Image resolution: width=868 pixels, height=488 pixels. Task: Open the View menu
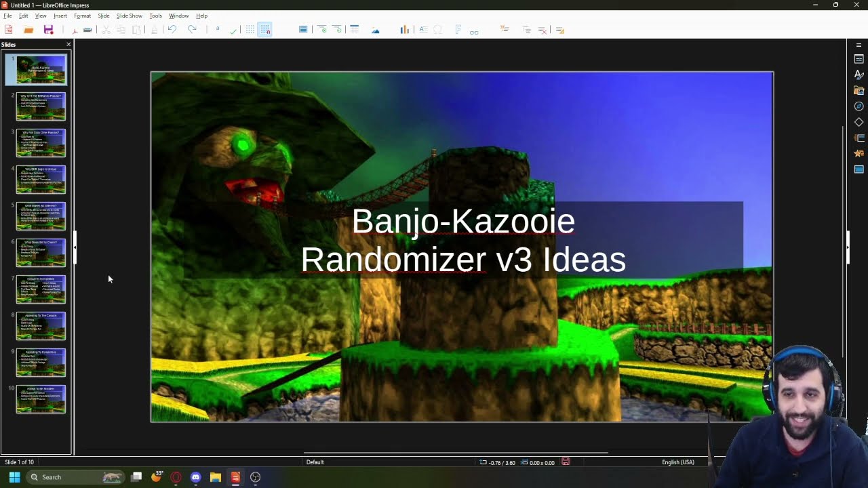click(41, 16)
